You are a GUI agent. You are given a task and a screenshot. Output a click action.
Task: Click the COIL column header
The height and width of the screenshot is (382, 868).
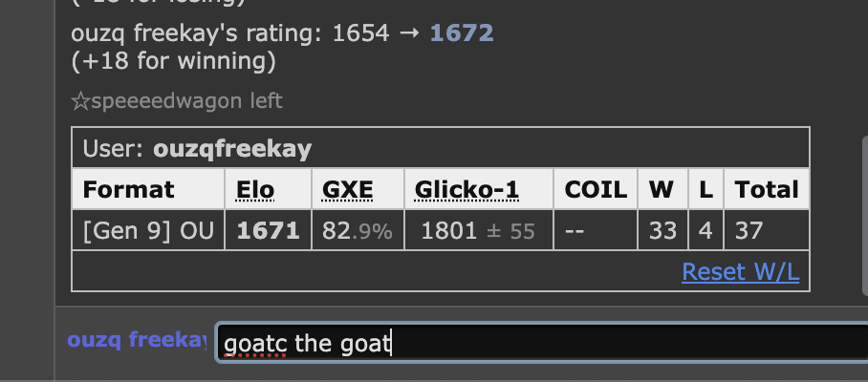595,190
